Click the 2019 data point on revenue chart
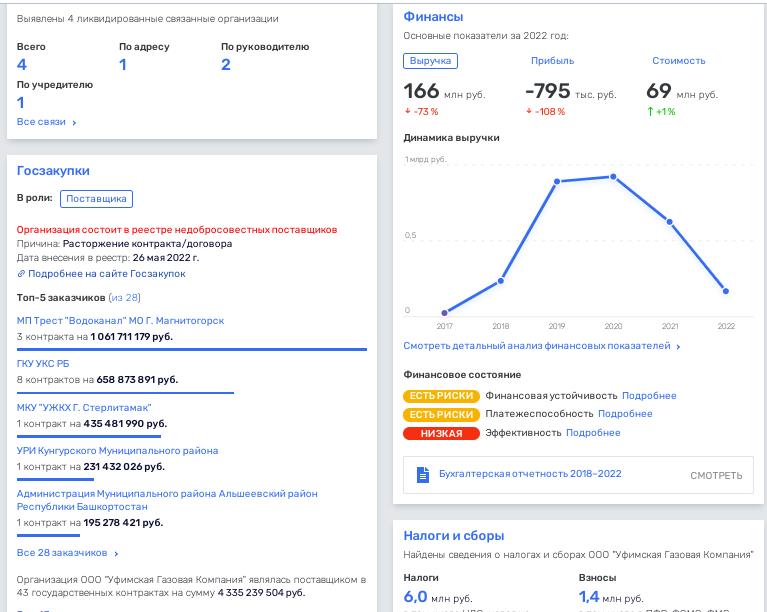Image resolution: width=767 pixels, height=612 pixels. click(557, 181)
